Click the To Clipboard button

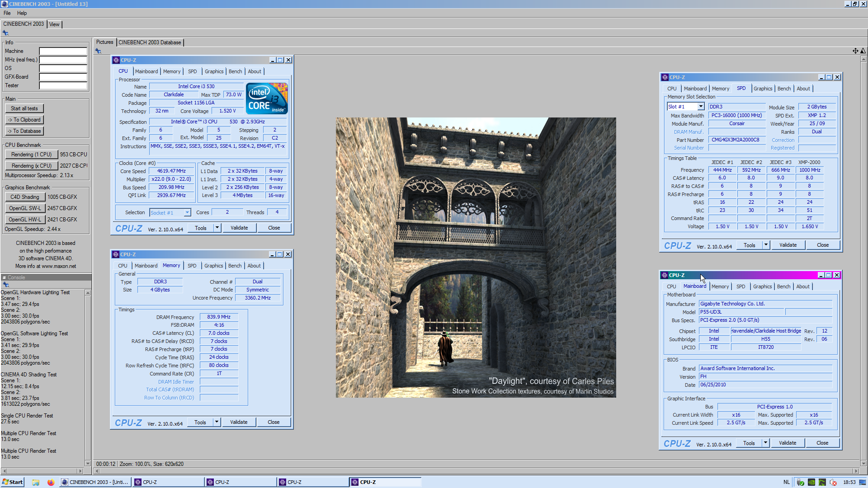[x=24, y=120]
